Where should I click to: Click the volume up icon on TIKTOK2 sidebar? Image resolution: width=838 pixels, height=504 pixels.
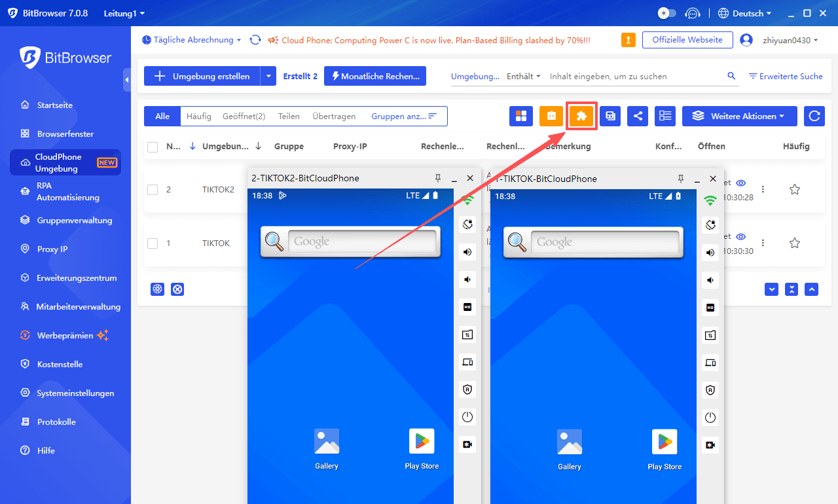coord(468,252)
